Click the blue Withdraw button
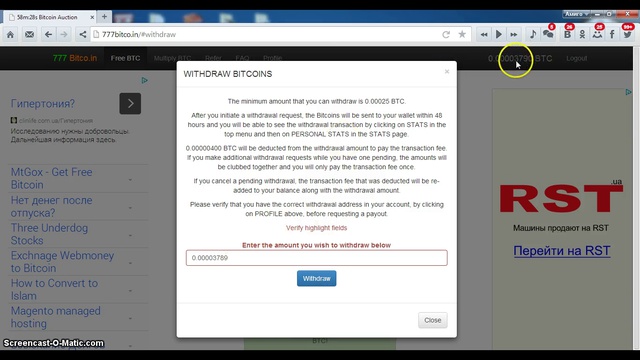 point(317,278)
